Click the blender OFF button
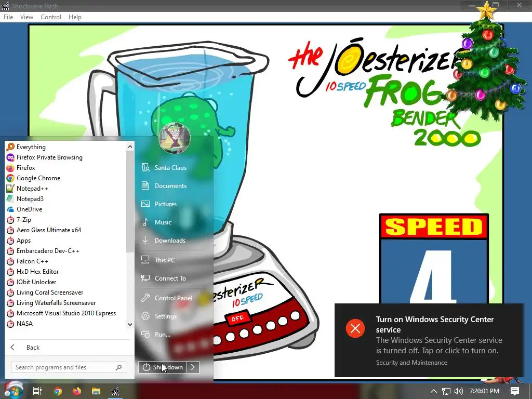532x399 pixels. [237, 318]
